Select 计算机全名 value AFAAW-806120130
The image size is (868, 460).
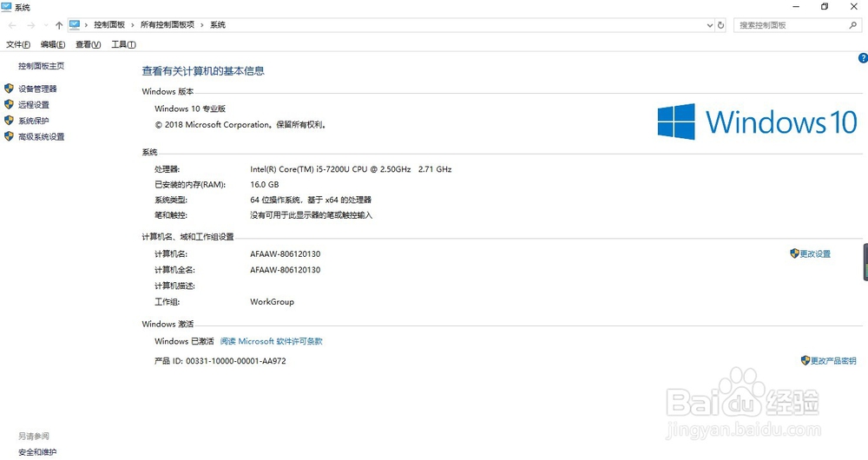[x=285, y=270]
